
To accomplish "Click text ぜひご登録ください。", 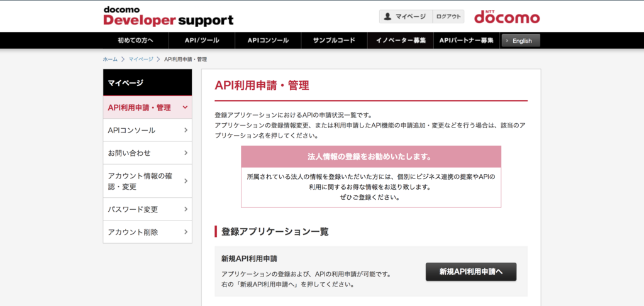I will pyautogui.click(x=371, y=197).
